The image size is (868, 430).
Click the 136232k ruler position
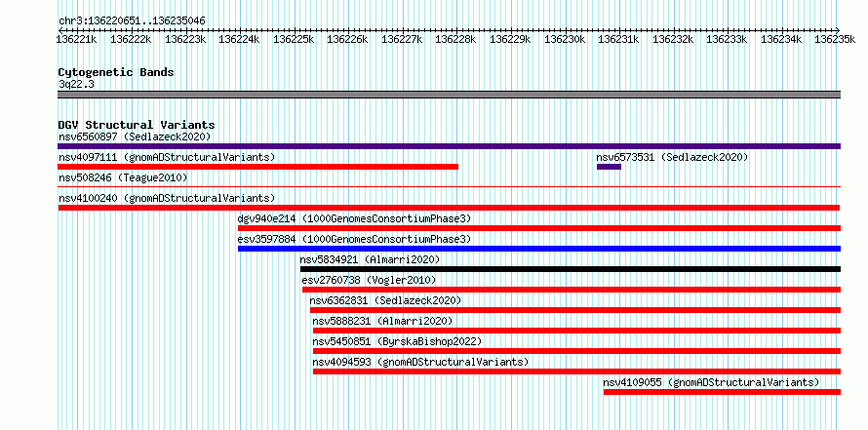point(673,39)
